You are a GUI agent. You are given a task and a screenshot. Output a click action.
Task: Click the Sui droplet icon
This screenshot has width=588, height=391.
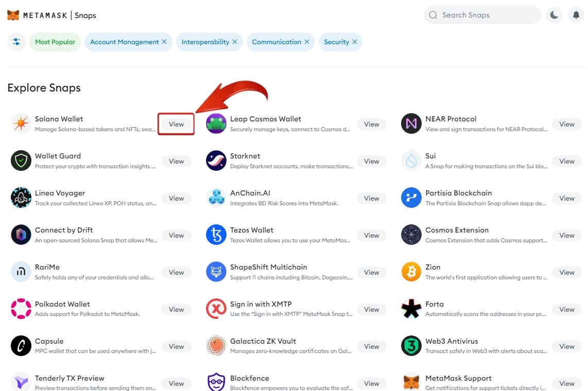point(411,161)
